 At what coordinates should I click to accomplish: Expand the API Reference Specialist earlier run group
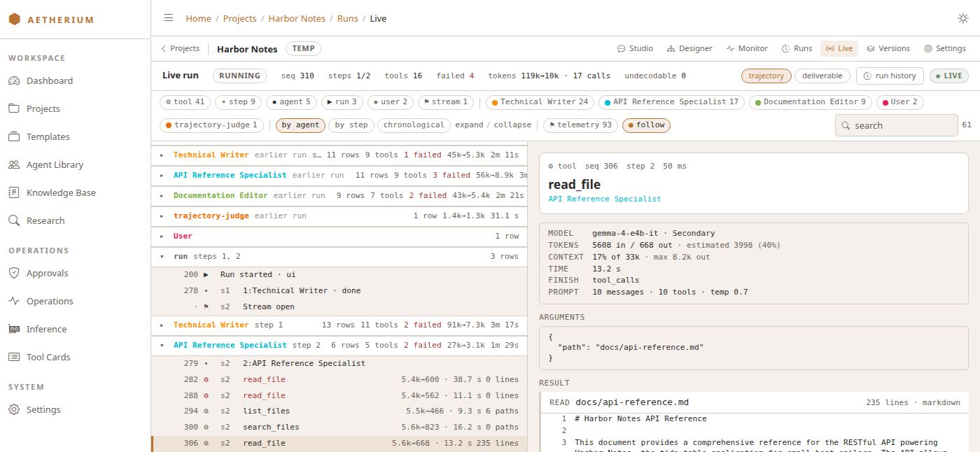point(339,176)
